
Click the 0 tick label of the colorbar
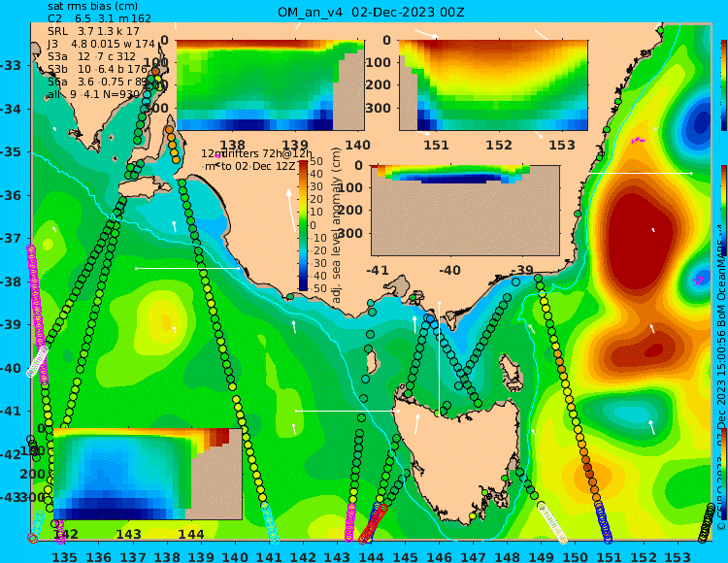pos(313,225)
